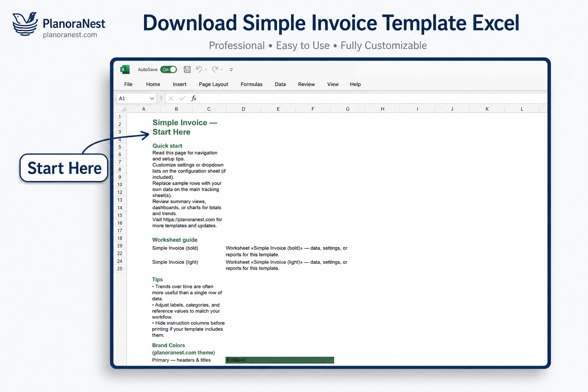Click the Excel app icon
This screenshot has width=588, height=392.
click(x=125, y=69)
